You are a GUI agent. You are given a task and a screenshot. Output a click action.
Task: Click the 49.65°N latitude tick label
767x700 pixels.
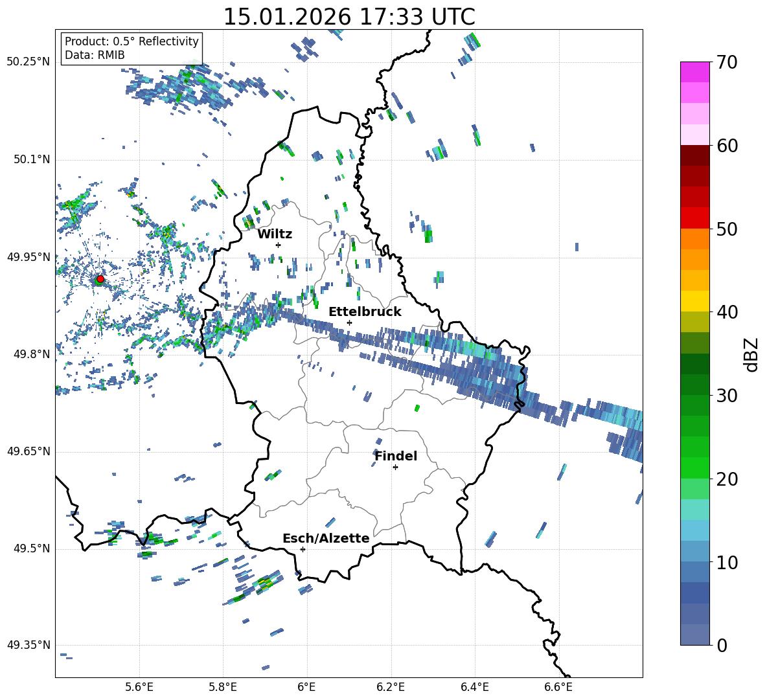pyautogui.click(x=29, y=451)
